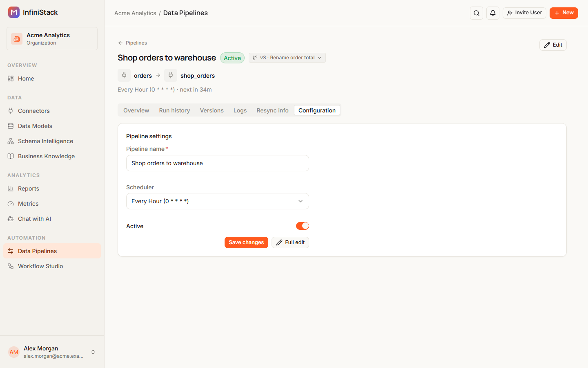The width and height of the screenshot is (588, 368).
Task: Click the Connectors plug icon in sidebar
Action: pyautogui.click(x=11, y=111)
